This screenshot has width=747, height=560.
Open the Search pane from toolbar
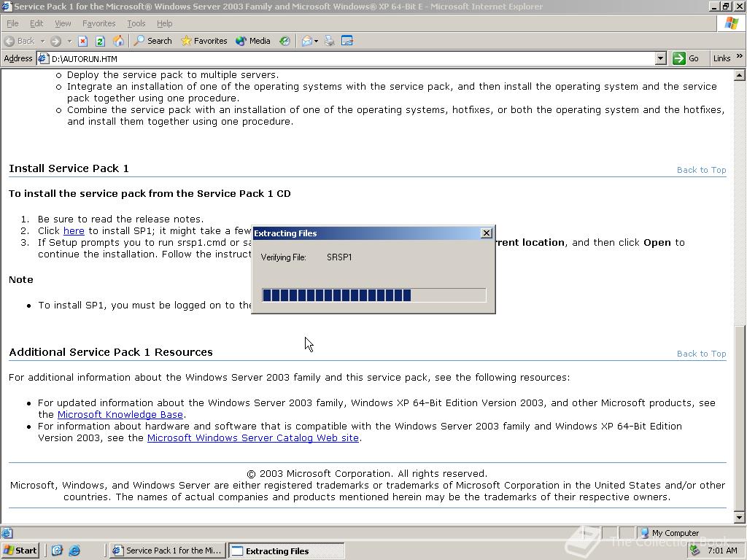[152, 41]
